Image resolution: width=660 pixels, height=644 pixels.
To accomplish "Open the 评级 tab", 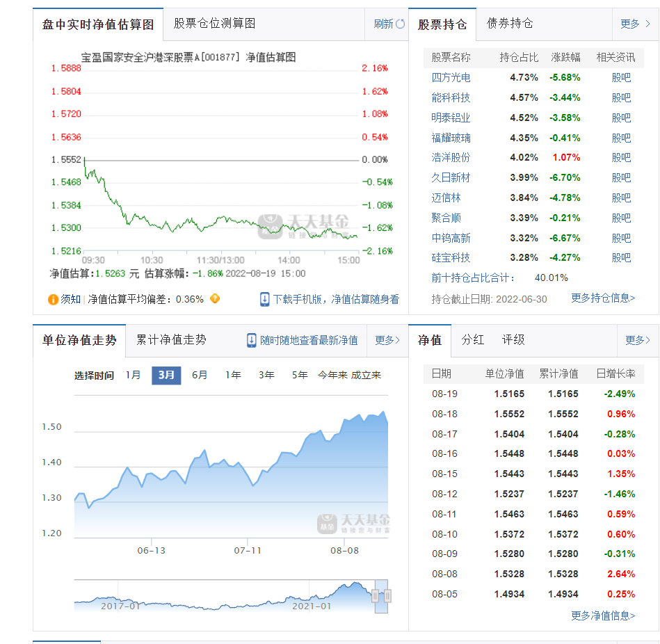I will coord(515,340).
